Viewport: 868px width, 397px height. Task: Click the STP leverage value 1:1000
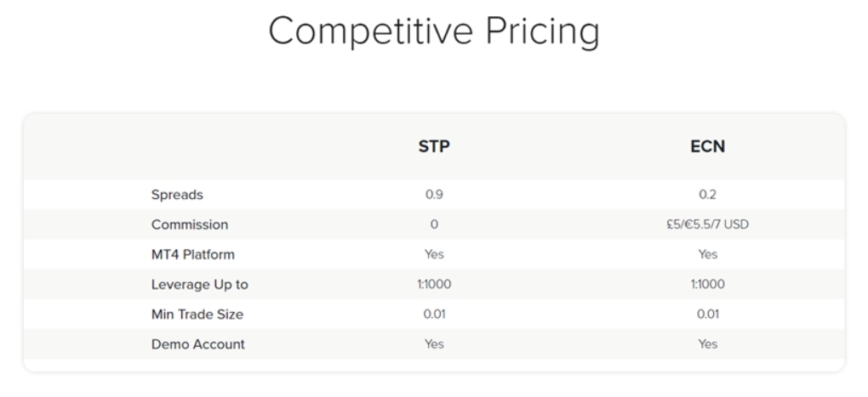pyautogui.click(x=434, y=285)
